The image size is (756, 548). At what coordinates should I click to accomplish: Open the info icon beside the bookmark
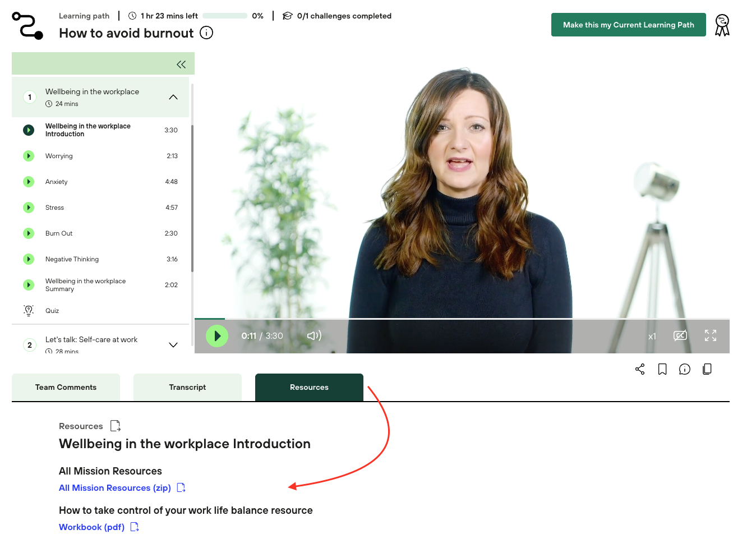tap(685, 369)
